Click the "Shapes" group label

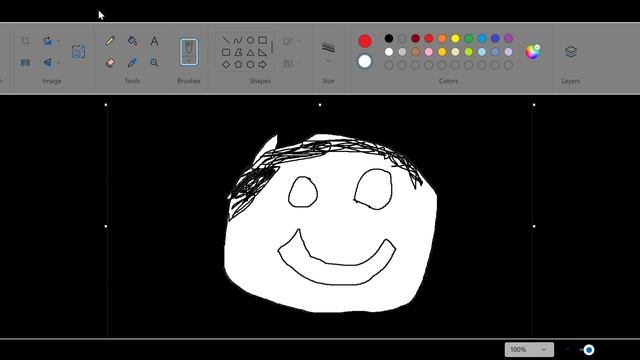click(260, 81)
